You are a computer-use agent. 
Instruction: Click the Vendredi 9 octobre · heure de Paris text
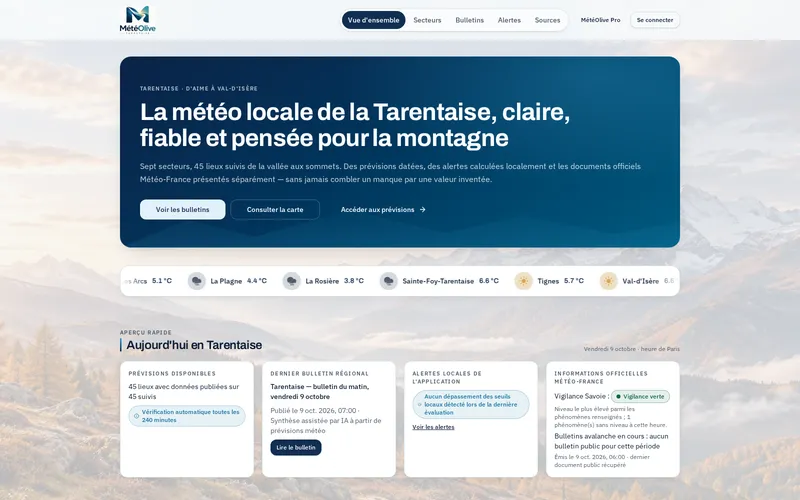[x=632, y=349]
